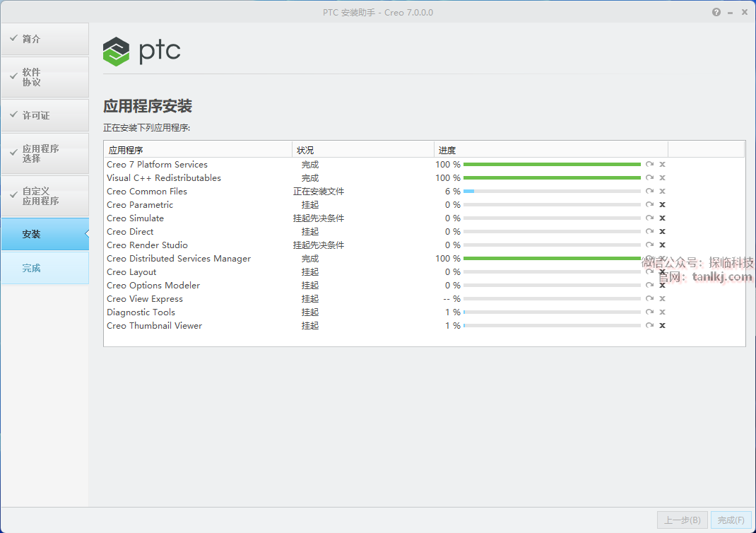
Task: Retry the Creo Simulate installation
Action: pos(649,218)
